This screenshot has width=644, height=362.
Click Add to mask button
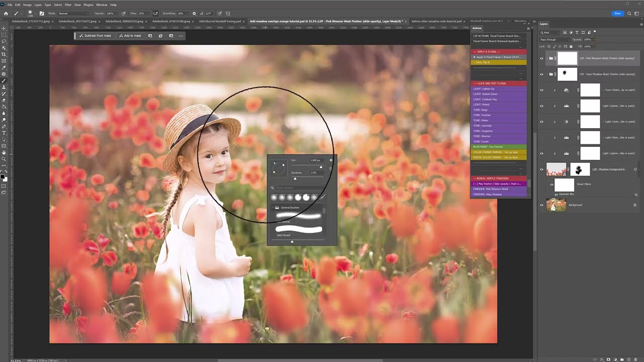coord(130,36)
